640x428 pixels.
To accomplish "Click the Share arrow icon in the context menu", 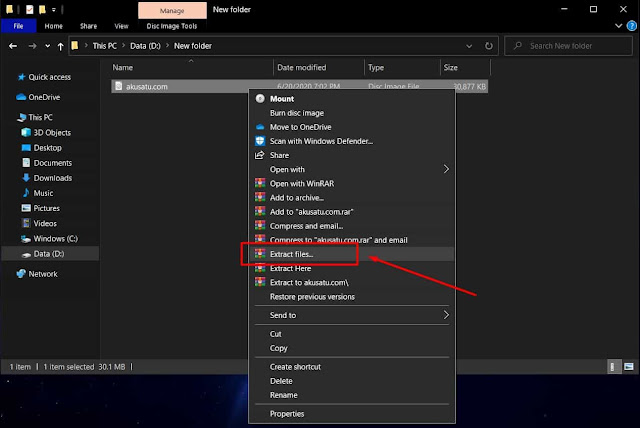I will click(x=260, y=155).
